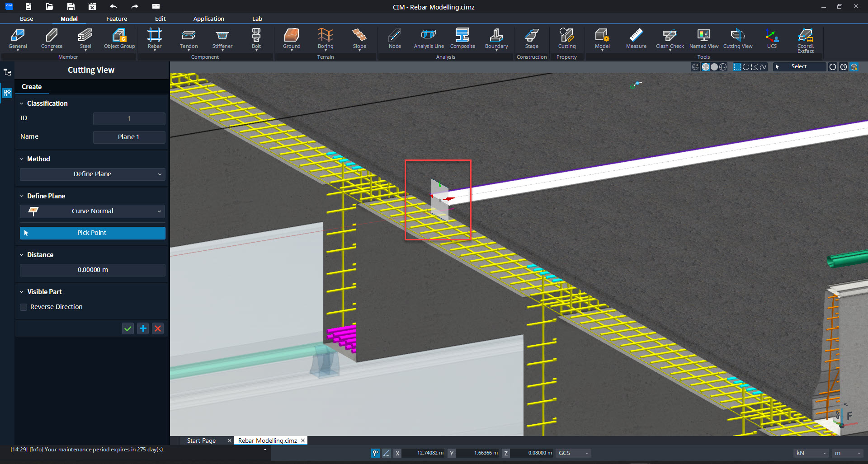868x464 pixels.
Task: Click the blue plus Apply button
Action: pos(143,328)
